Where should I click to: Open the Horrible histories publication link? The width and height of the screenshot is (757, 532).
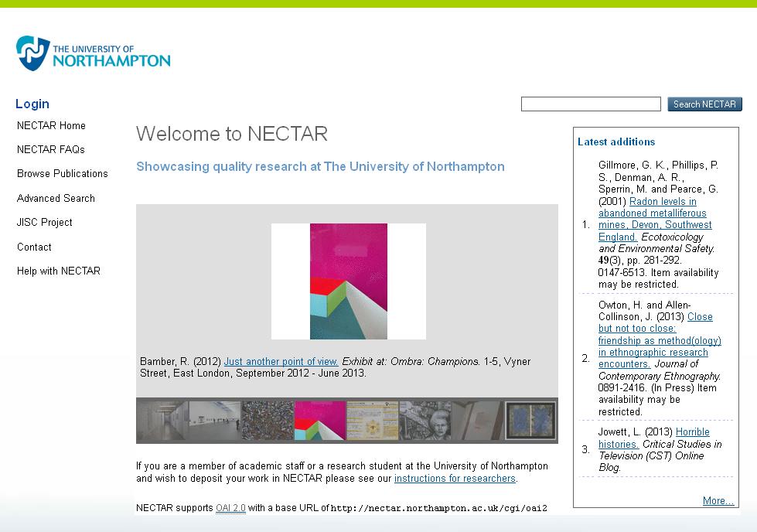pyautogui.click(x=692, y=432)
